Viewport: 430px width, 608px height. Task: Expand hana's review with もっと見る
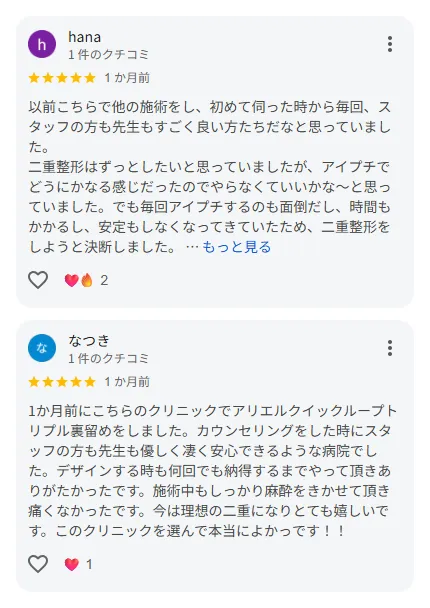pos(237,247)
